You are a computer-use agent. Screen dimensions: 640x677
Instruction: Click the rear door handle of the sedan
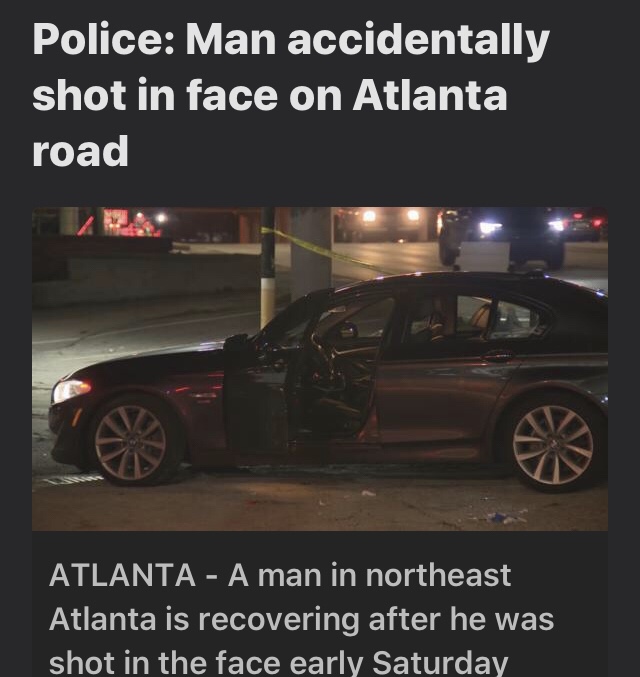[497, 356]
